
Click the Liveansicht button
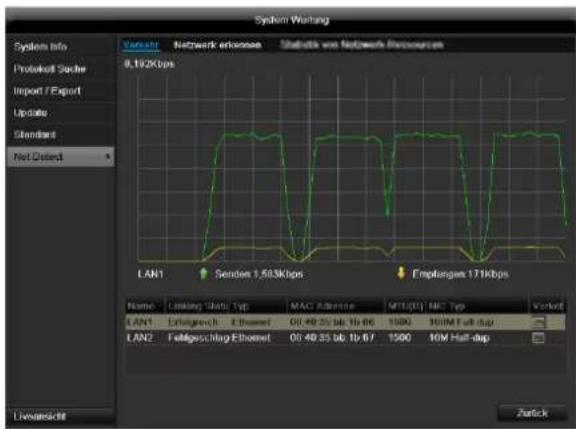pyautogui.click(x=60, y=417)
